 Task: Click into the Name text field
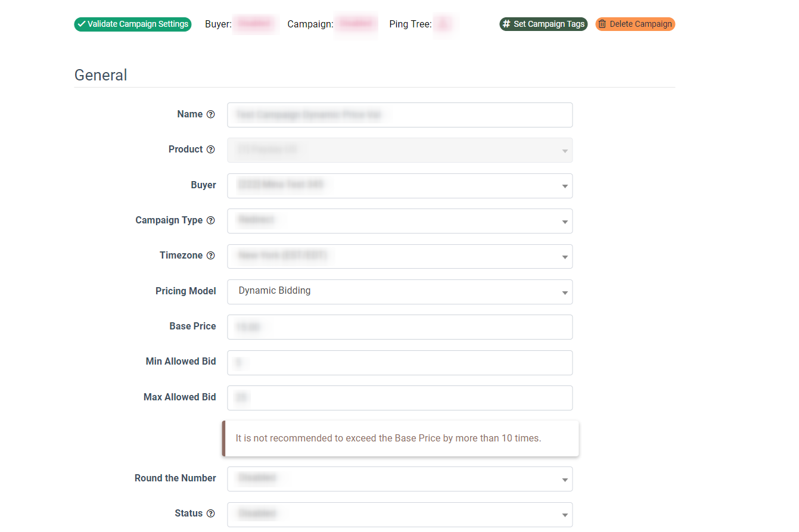(399, 115)
